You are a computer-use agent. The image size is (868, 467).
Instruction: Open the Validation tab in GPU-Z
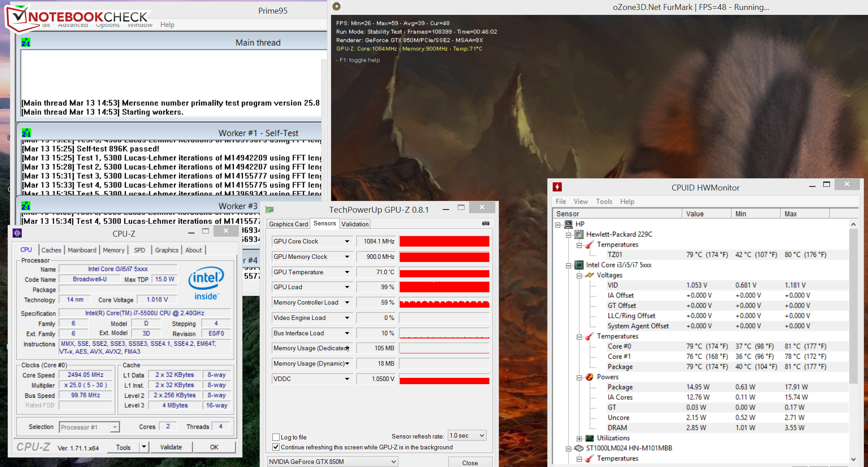click(x=355, y=224)
